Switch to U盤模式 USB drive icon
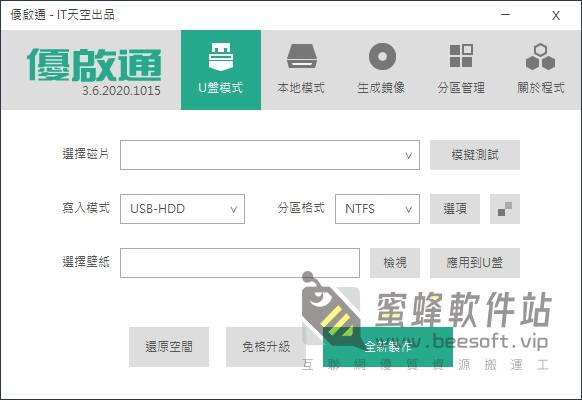 tap(221, 57)
